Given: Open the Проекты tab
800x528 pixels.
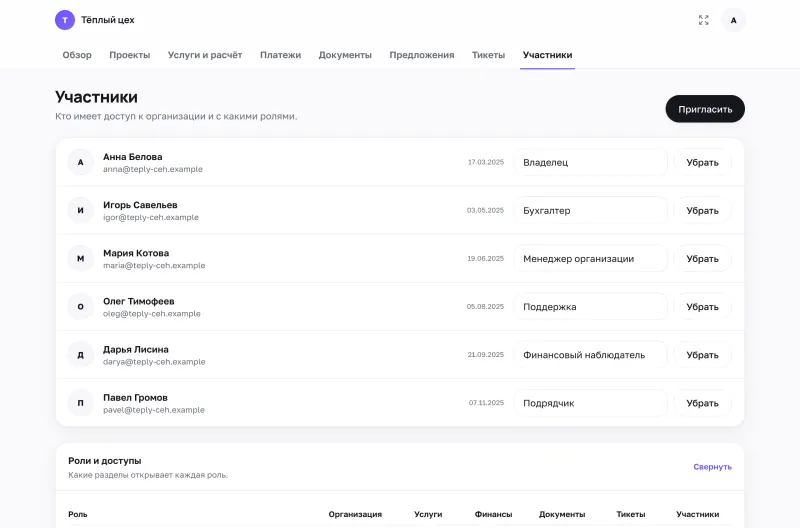Looking at the screenshot, I should click(x=130, y=55).
